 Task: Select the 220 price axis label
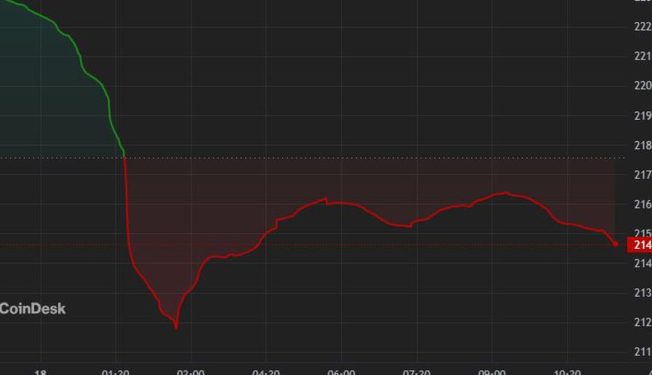point(643,85)
